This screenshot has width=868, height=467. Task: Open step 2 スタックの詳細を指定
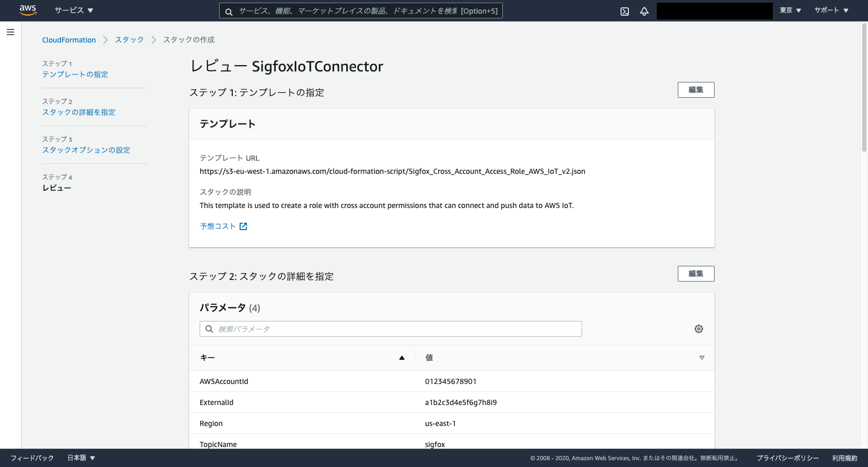click(x=79, y=112)
